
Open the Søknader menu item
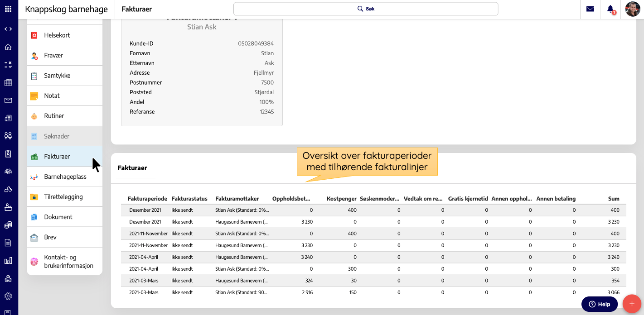64,136
